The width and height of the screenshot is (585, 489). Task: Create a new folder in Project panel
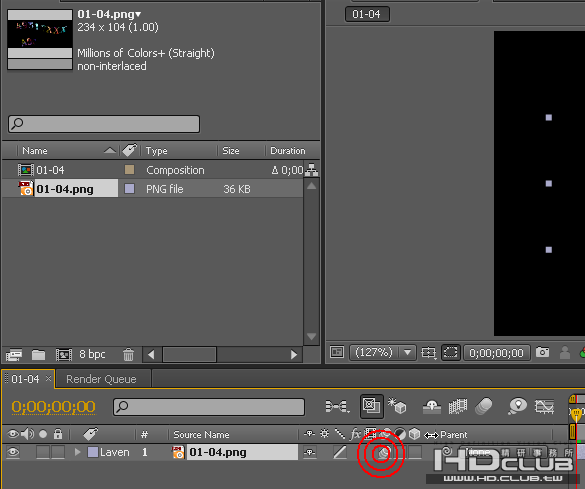(x=38, y=354)
